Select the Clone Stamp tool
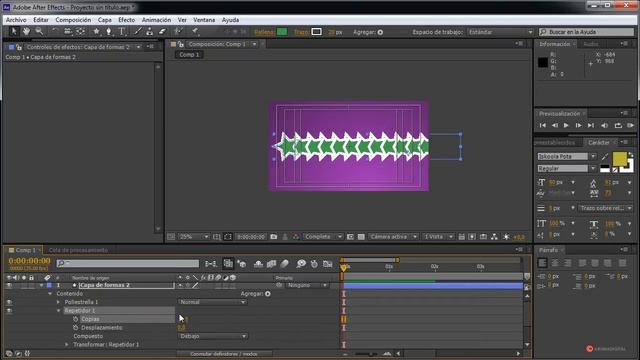This screenshot has width=640, height=360. point(150,31)
